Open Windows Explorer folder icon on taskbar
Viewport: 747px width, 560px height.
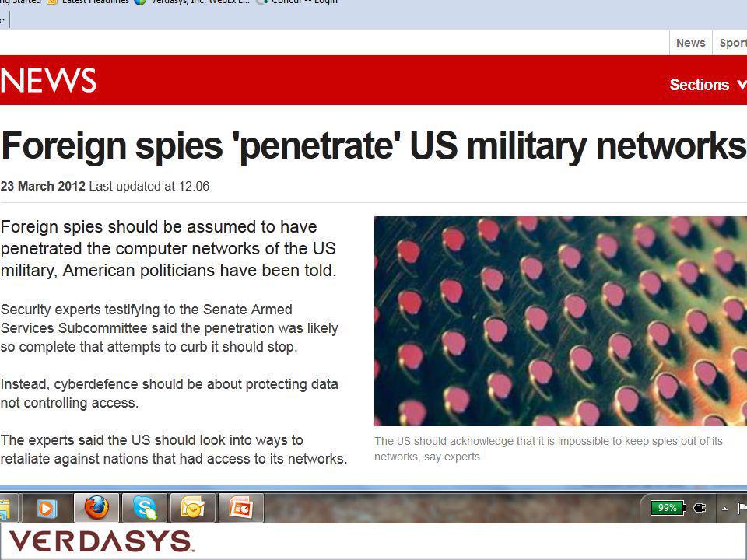point(5,508)
